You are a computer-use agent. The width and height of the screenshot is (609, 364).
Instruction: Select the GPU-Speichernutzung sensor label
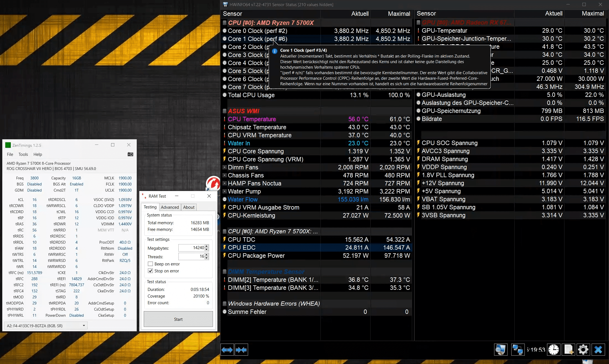(451, 111)
